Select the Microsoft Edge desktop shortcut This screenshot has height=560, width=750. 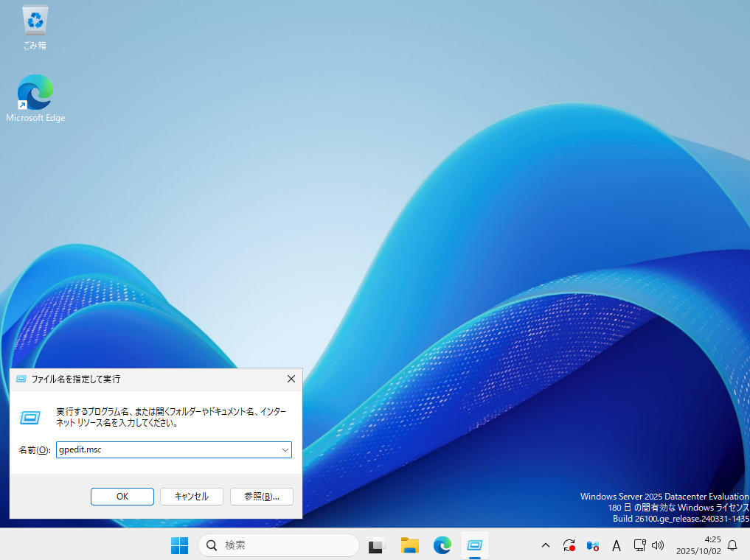[35, 98]
